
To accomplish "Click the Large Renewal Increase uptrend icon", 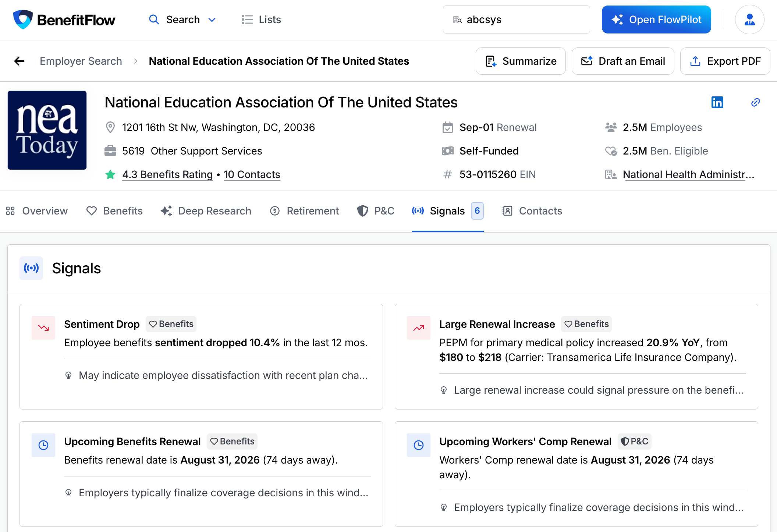I will tap(419, 328).
